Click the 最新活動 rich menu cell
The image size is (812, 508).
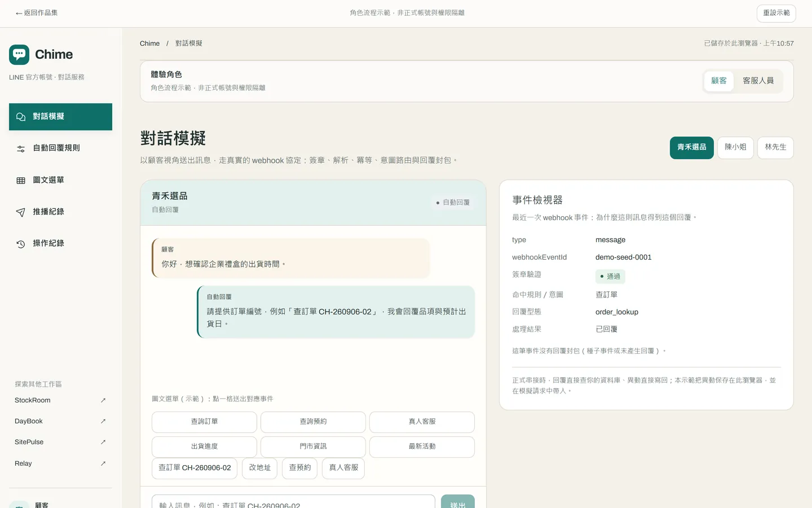pos(422,447)
